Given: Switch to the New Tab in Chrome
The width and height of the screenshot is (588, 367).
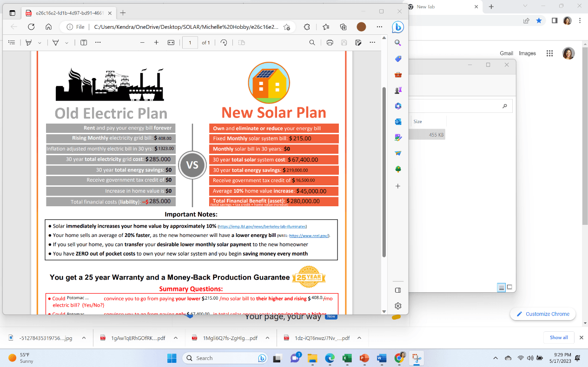Looking at the screenshot, I should coord(442,7).
